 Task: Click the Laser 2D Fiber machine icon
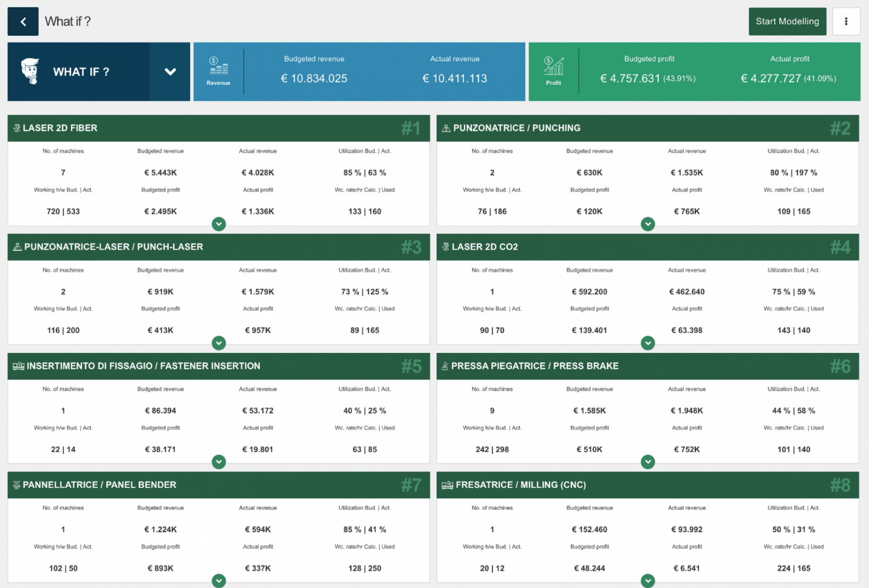pos(15,128)
